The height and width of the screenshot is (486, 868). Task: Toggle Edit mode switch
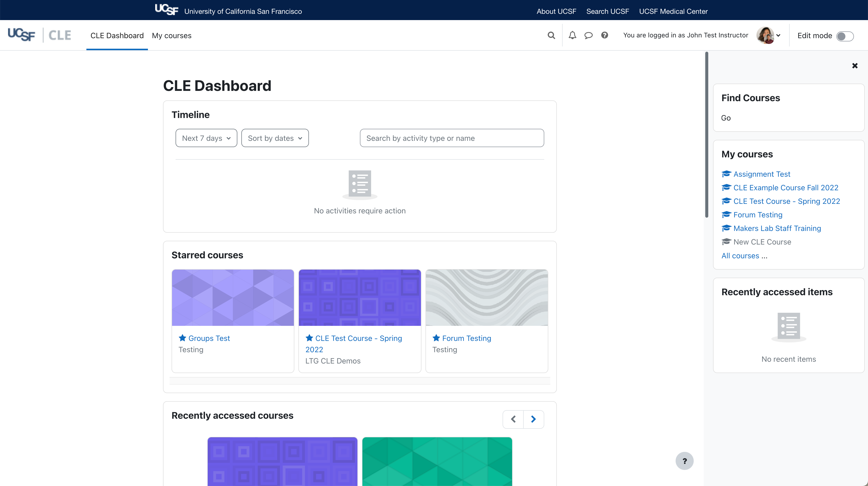pyautogui.click(x=845, y=36)
